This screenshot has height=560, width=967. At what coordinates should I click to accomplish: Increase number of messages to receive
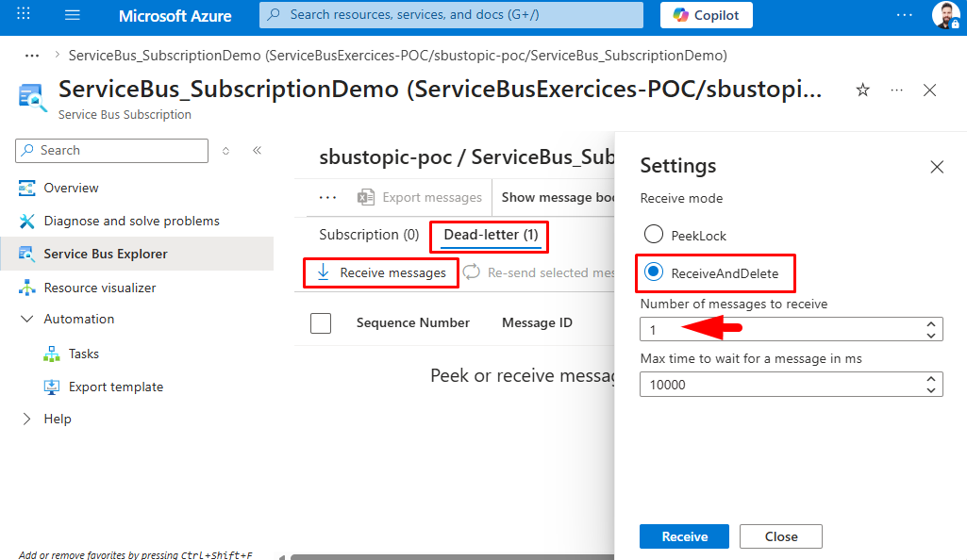pyautogui.click(x=931, y=324)
